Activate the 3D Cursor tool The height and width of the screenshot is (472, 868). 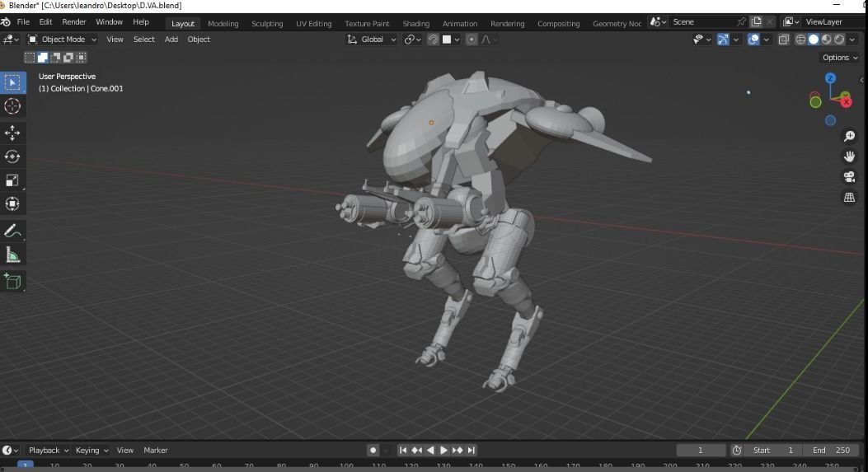pos(12,106)
